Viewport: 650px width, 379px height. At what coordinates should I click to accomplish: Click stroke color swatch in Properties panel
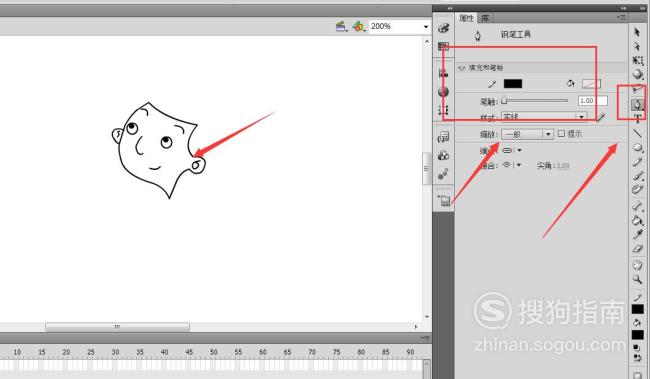513,84
